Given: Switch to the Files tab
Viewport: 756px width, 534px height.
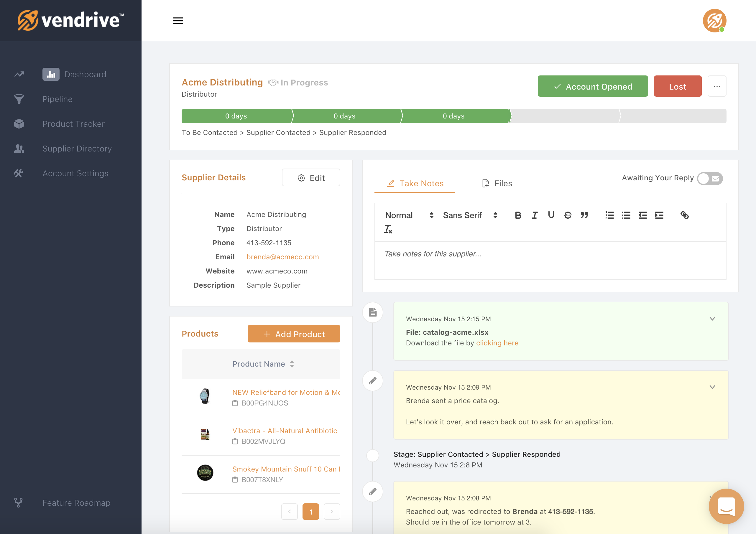Looking at the screenshot, I should (x=497, y=183).
